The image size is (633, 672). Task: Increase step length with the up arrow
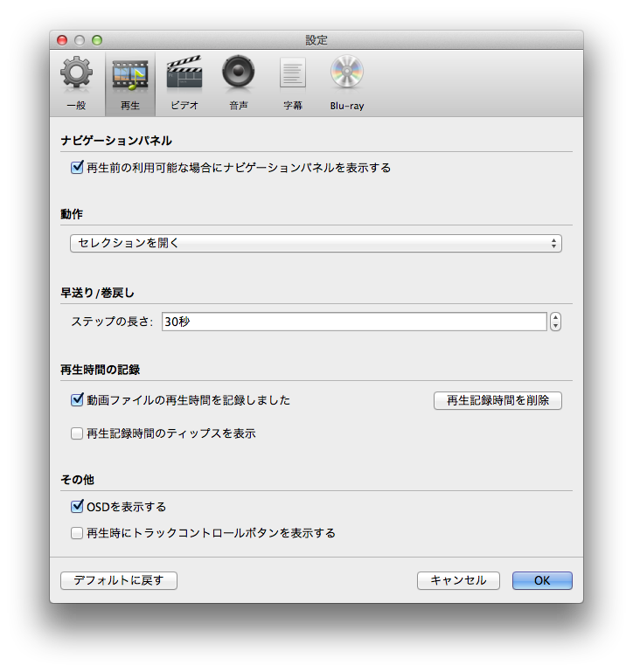(556, 317)
